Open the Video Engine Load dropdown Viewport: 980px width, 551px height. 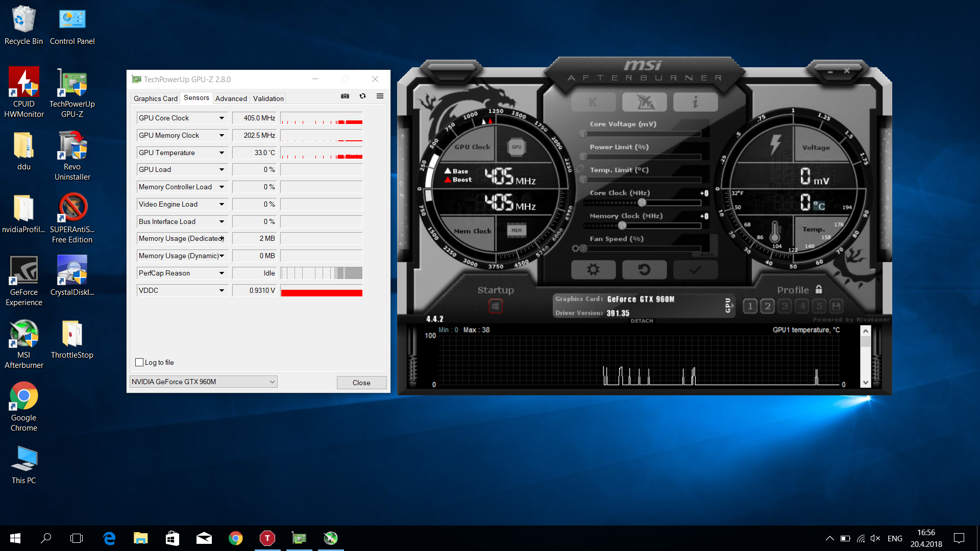(x=222, y=204)
